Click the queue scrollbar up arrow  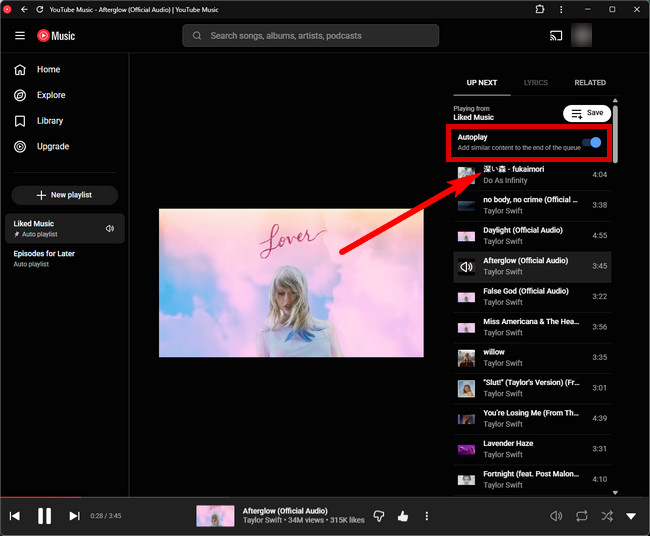(615, 100)
